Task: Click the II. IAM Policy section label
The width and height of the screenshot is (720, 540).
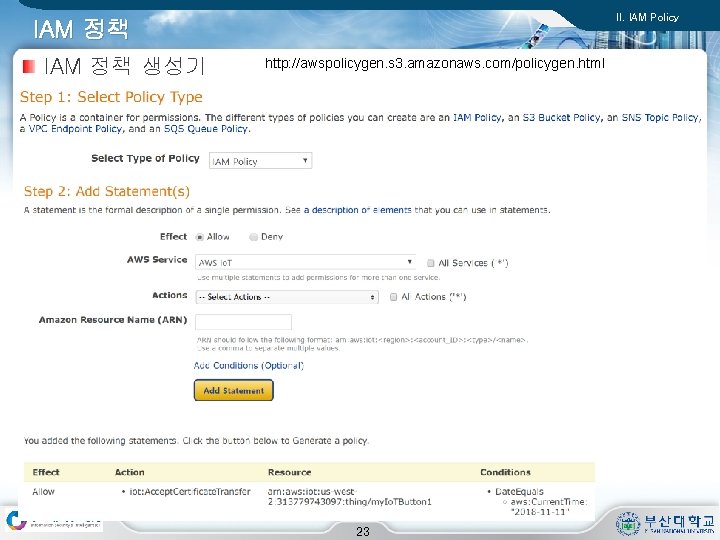Action: [x=647, y=17]
